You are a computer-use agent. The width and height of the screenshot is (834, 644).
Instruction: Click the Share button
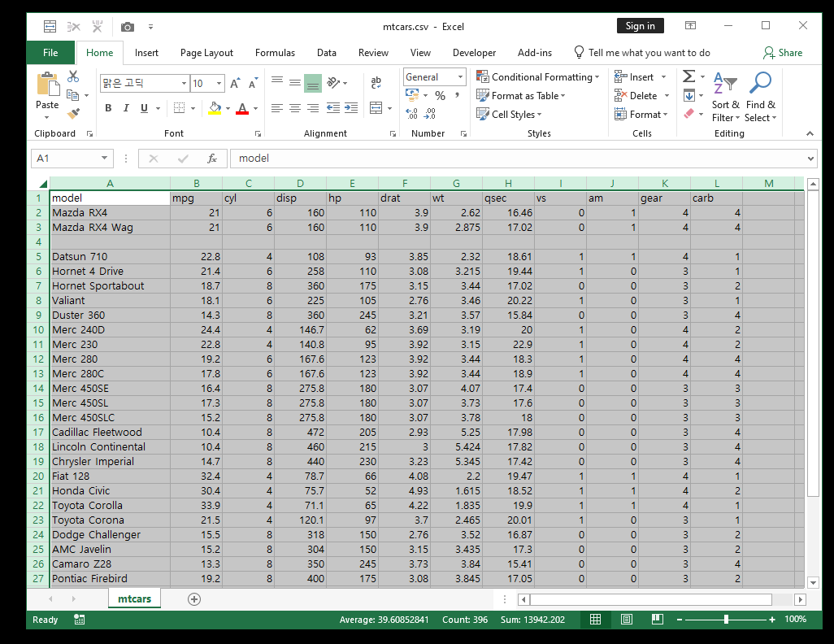(783, 53)
